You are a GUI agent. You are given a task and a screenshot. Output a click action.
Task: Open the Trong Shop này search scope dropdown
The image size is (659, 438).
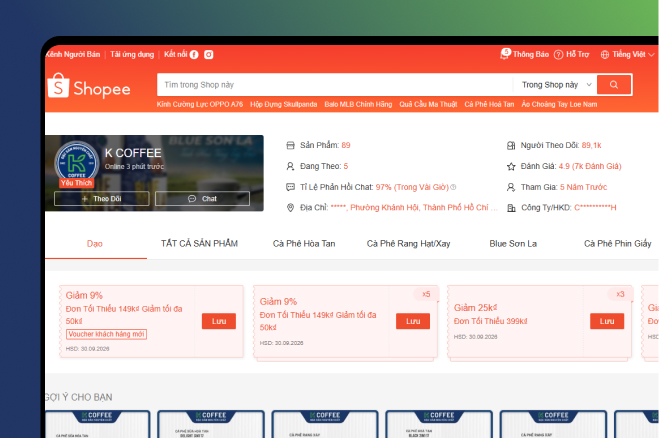pos(556,85)
